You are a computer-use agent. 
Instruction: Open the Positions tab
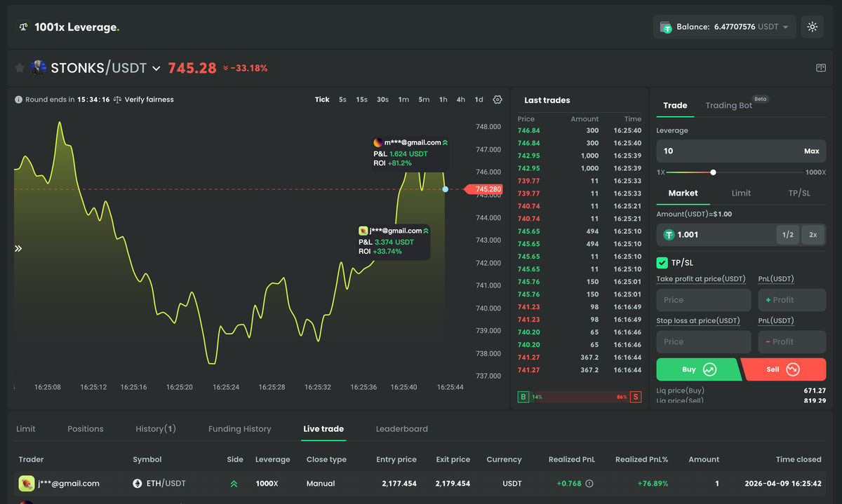tap(86, 429)
